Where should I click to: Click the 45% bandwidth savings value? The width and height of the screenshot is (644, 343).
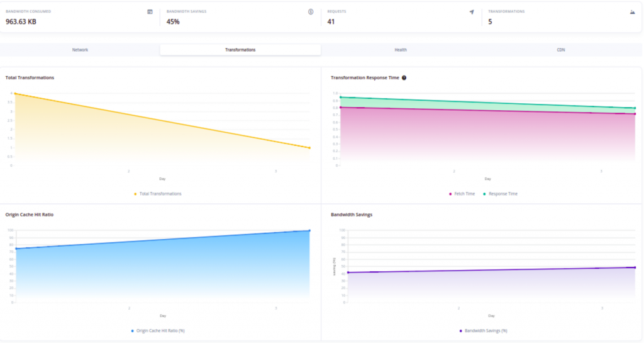[173, 21]
